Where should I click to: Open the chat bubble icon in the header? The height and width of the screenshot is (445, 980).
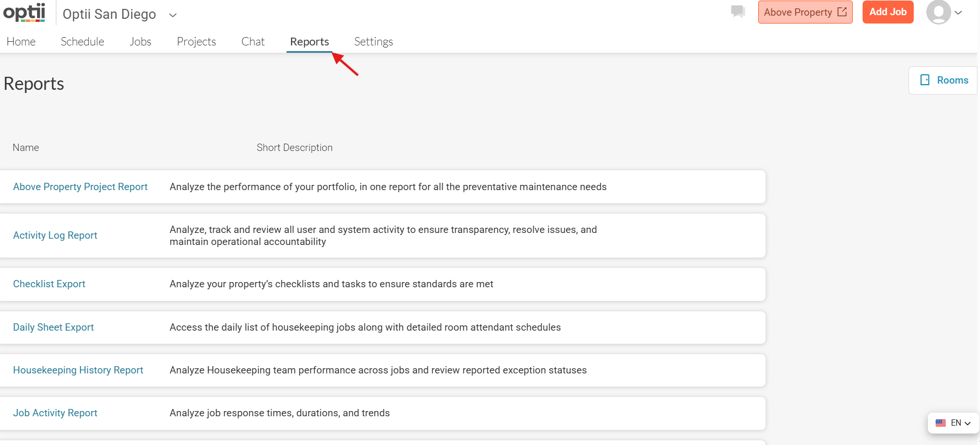[738, 11]
